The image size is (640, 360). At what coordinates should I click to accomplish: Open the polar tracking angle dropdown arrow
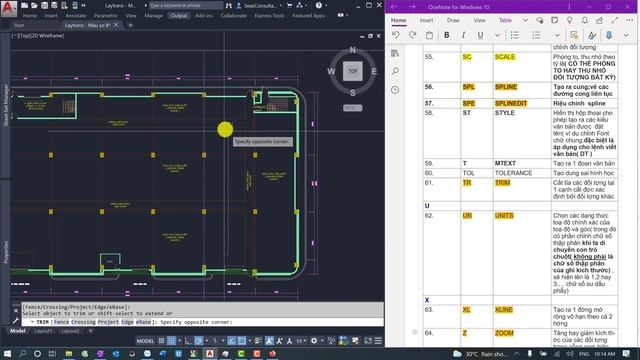(207, 340)
